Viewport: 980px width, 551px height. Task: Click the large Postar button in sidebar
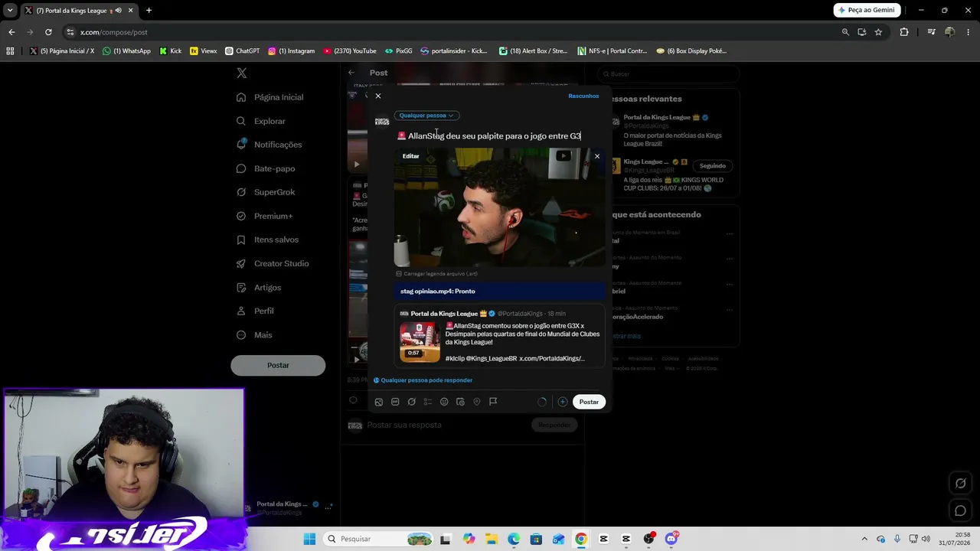(x=278, y=365)
